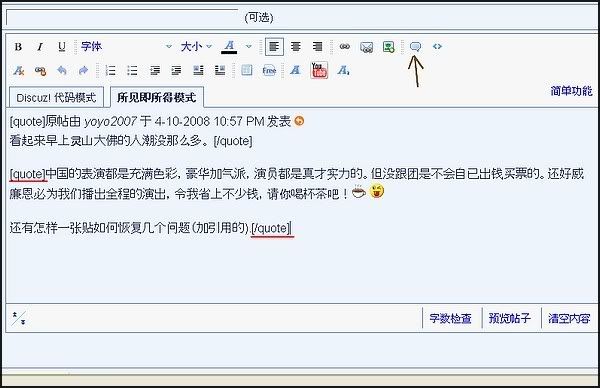Viewport: 600px width, 388px height.
Task: Switch to 所见即所得模式 tab
Action: [157, 97]
